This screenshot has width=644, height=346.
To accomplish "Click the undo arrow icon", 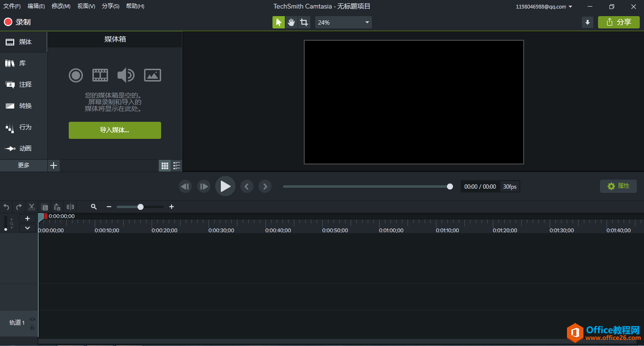I will [6, 207].
